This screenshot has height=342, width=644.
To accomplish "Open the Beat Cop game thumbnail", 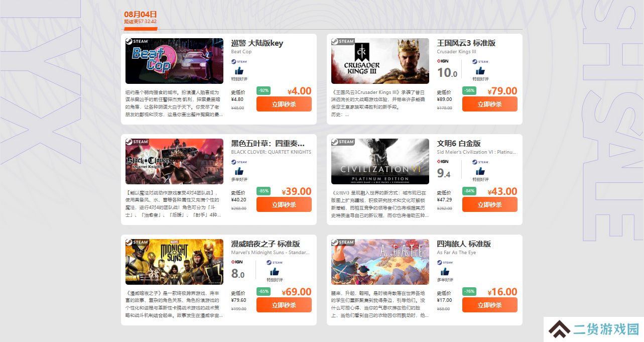I will (174, 61).
